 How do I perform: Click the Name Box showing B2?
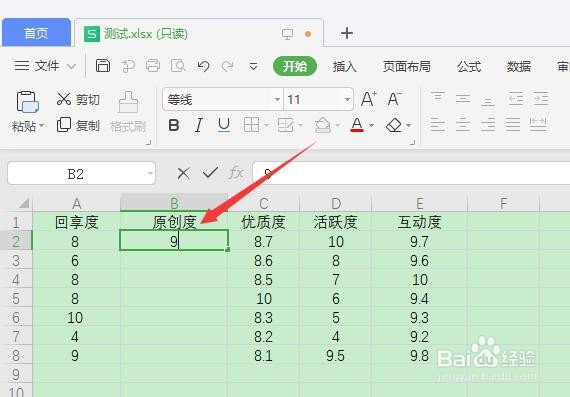click(76, 173)
